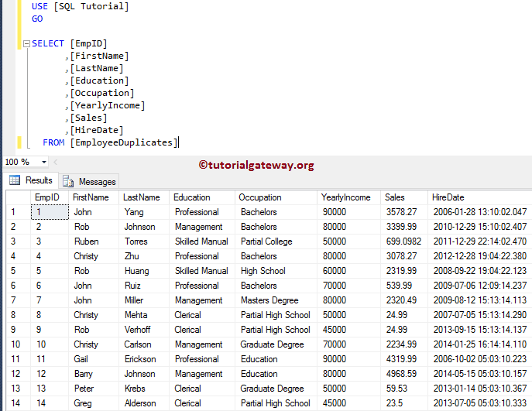Select the YearlyIncome column header
This screenshot has height=411, width=532.
click(x=348, y=197)
